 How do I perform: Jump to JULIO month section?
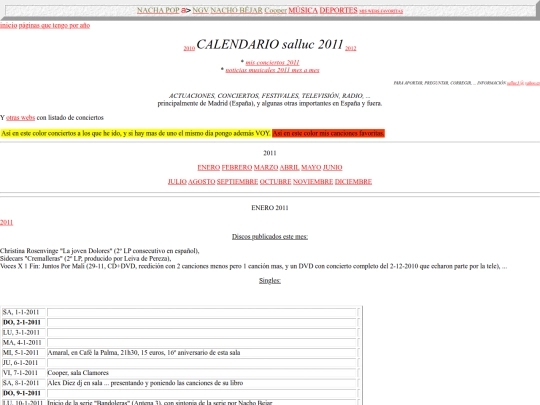pyautogui.click(x=177, y=181)
